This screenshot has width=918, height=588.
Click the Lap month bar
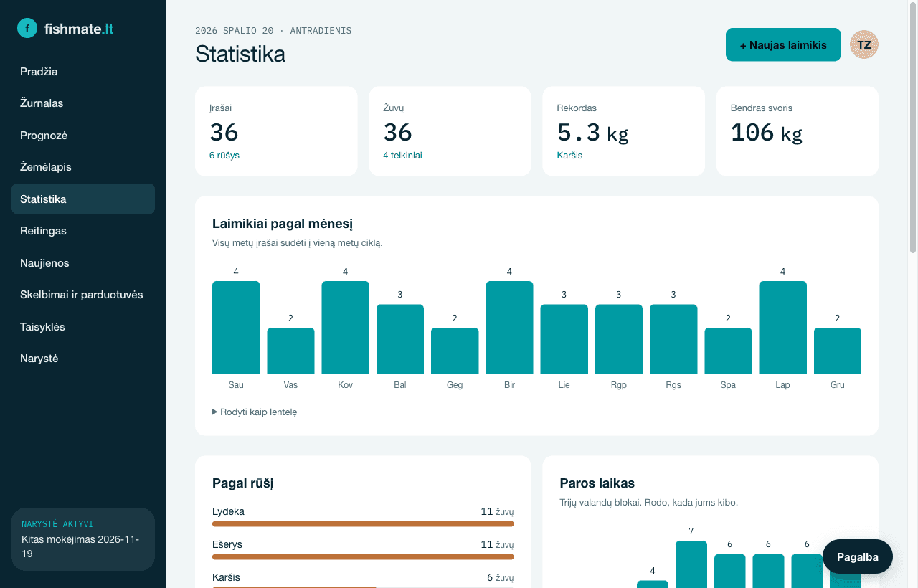pyautogui.click(x=783, y=328)
